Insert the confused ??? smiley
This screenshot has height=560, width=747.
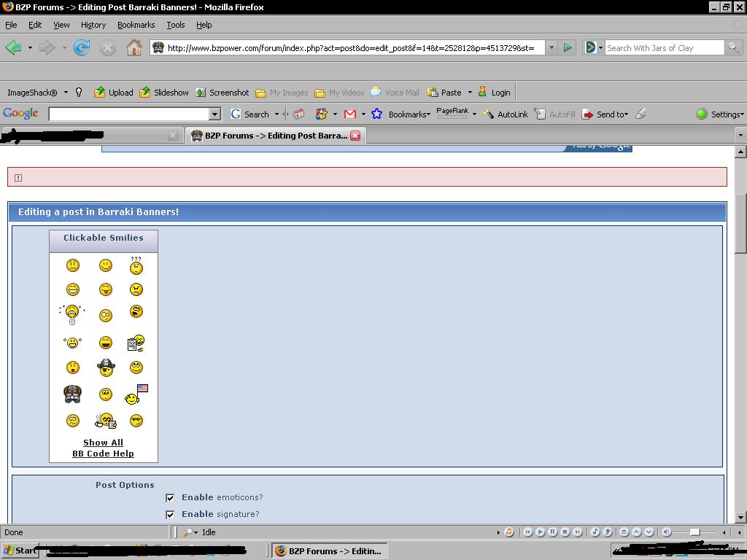click(x=136, y=265)
